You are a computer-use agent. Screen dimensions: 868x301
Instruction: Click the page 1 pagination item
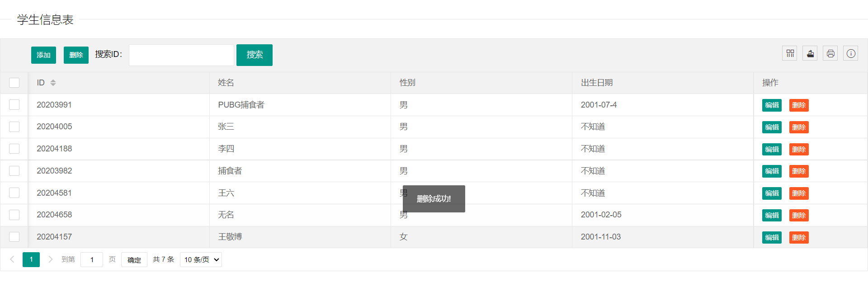[31, 259]
